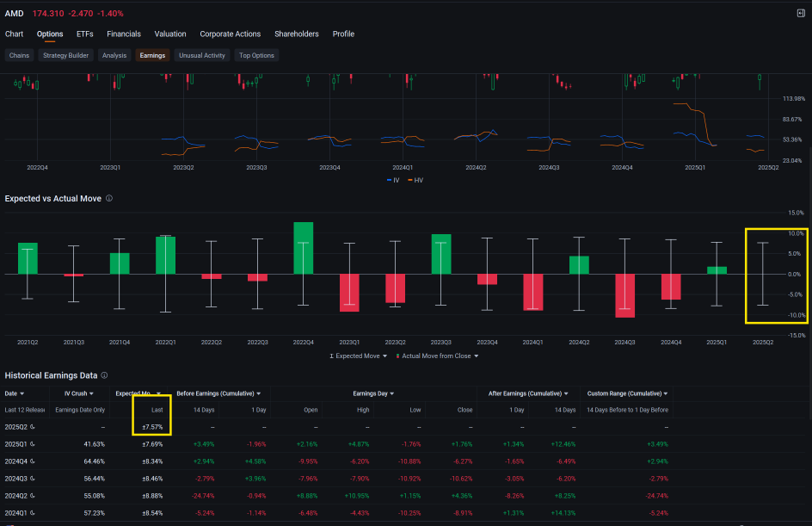Open the Expected Move legend dropdown
This screenshot has width=812, height=526.
coord(359,356)
